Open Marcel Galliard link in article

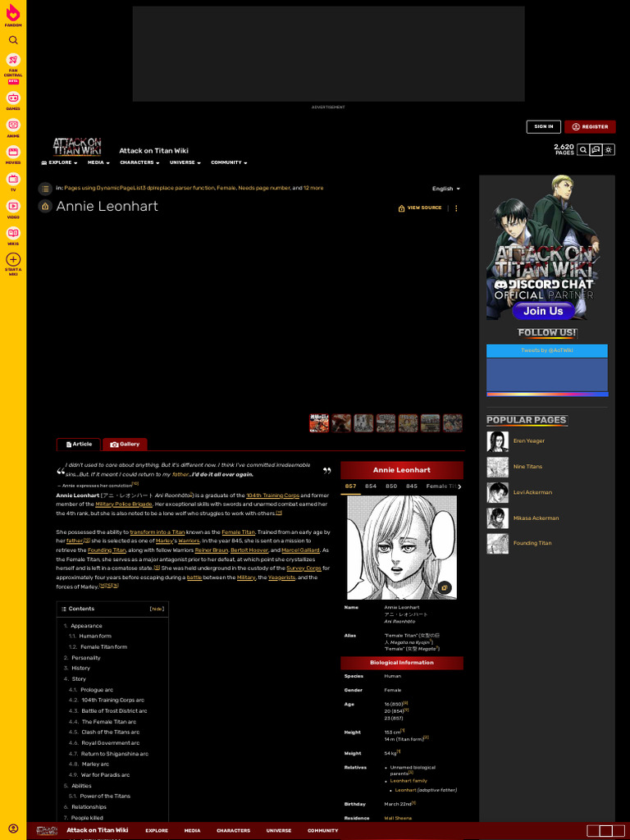click(300, 550)
